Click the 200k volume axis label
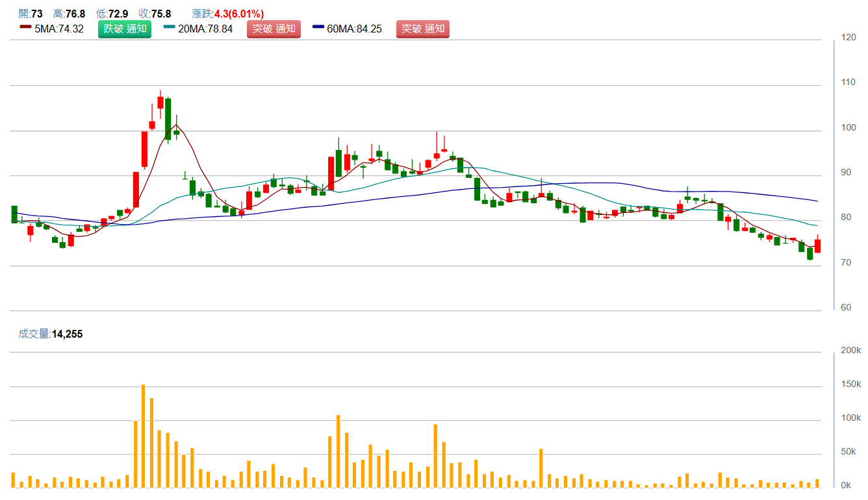Viewport: 868px width, 500px height. coord(850,351)
